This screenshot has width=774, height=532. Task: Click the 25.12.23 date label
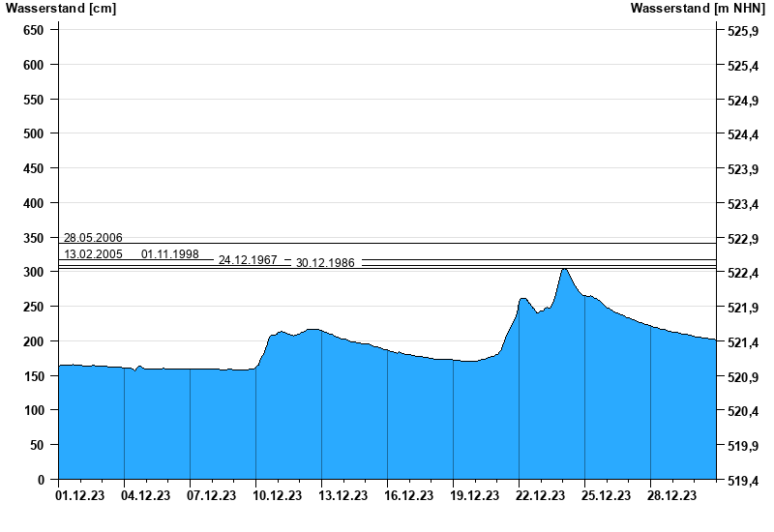(606, 495)
